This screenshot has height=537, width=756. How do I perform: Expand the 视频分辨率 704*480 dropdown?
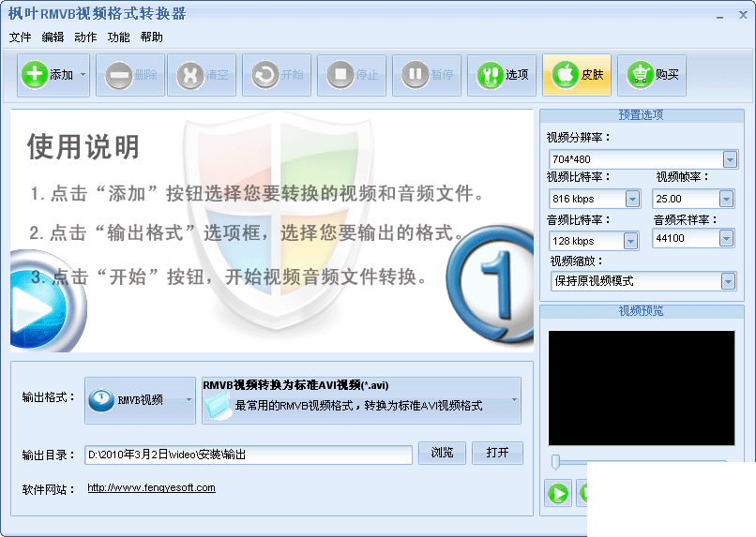pyautogui.click(x=730, y=159)
